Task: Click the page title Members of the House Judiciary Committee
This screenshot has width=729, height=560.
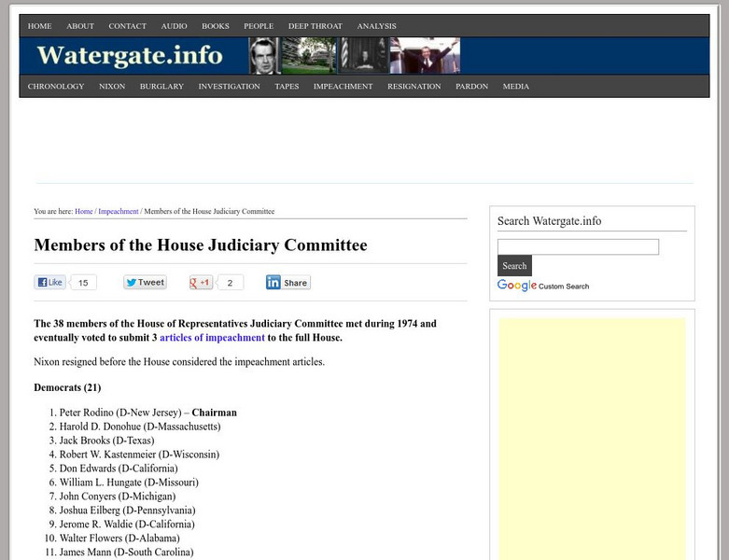Action: coord(201,245)
